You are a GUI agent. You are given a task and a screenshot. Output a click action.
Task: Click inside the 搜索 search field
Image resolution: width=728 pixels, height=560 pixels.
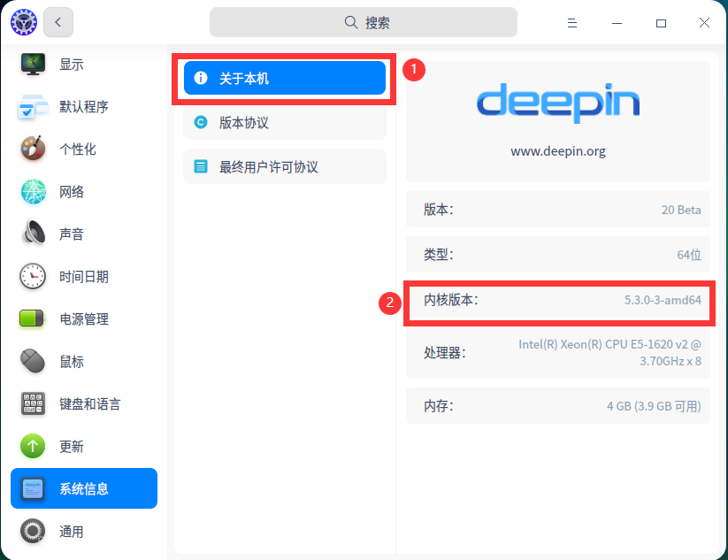click(x=363, y=22)
